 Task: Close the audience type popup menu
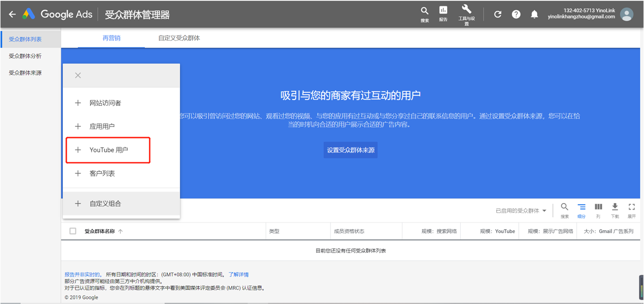(x=77, y=75)
